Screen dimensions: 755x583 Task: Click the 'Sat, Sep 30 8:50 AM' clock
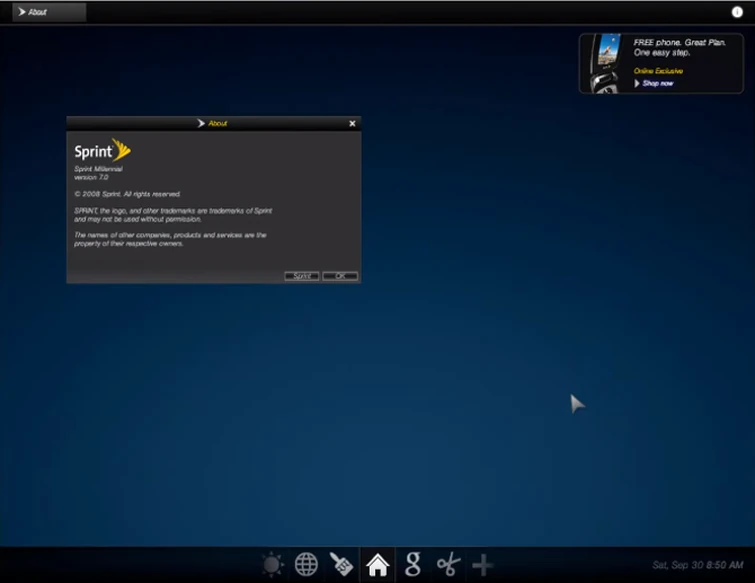coord(697,565)
